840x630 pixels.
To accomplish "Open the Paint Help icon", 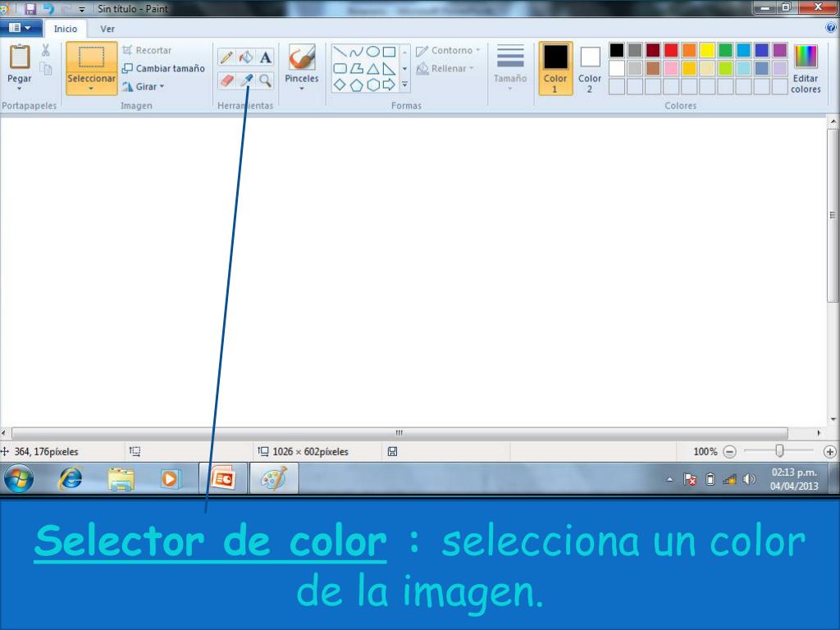I will [831, 28].
